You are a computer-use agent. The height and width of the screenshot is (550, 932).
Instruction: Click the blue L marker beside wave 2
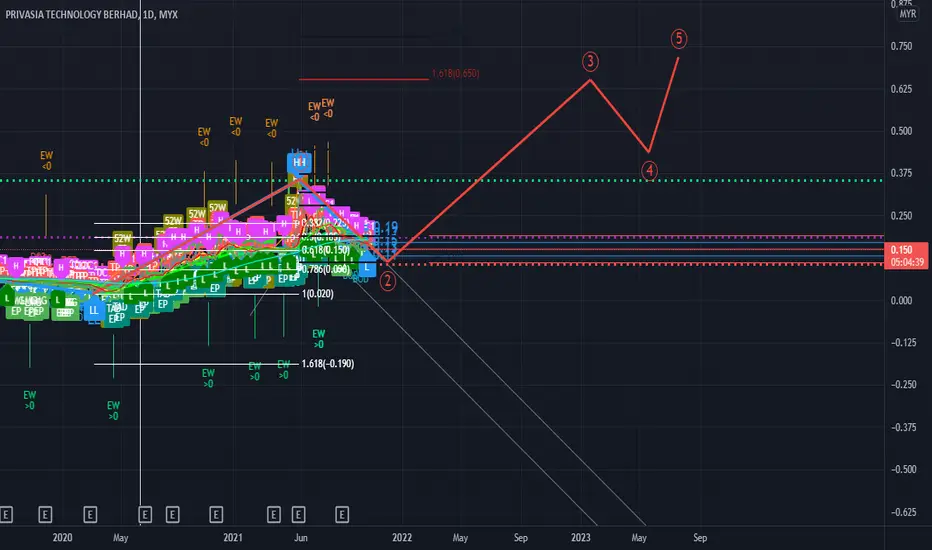coord(367,268)
